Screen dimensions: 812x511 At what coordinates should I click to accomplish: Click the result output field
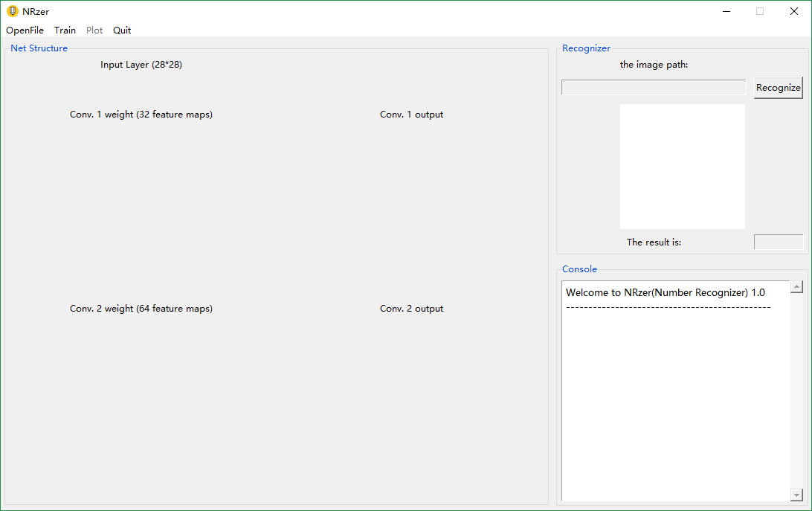tap(778, 242)
